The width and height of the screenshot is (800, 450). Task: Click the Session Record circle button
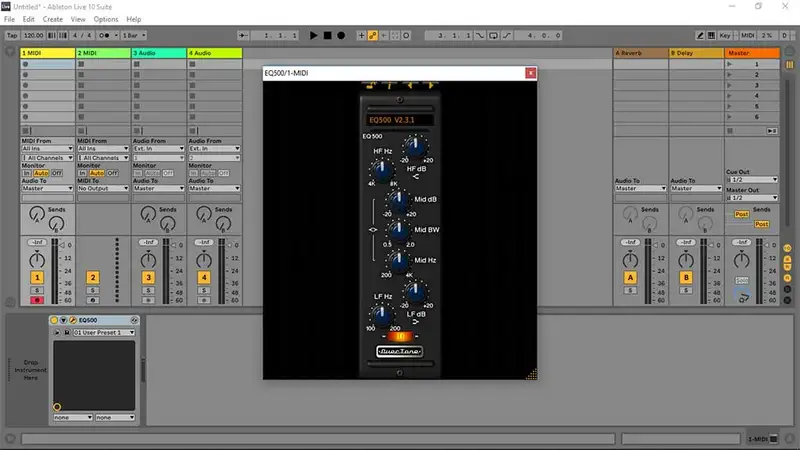coord(406,35)
